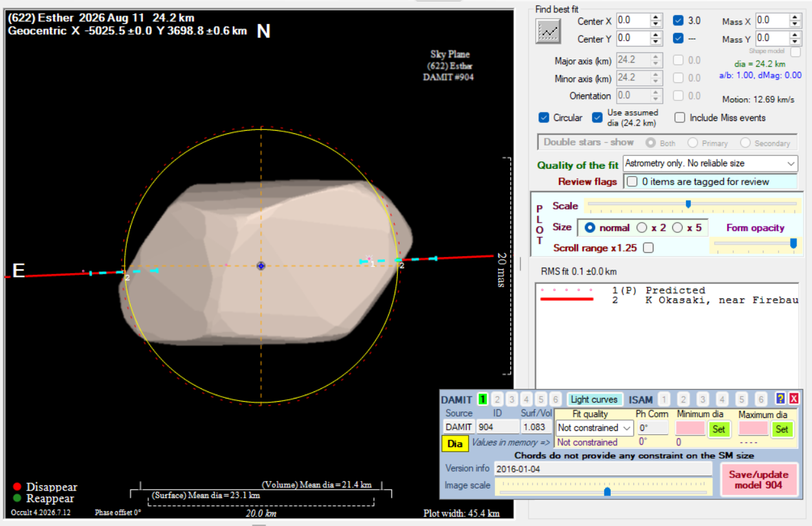Click Set for Maximum dia
Image resolution: width=812 pixels, height=526 pixels.
782,429
